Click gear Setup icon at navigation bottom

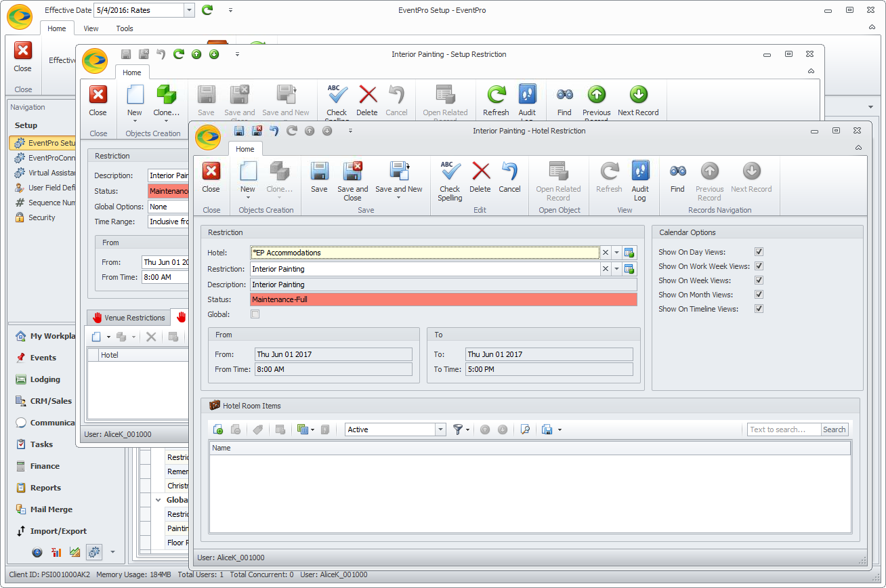click(x=94, y=551)
